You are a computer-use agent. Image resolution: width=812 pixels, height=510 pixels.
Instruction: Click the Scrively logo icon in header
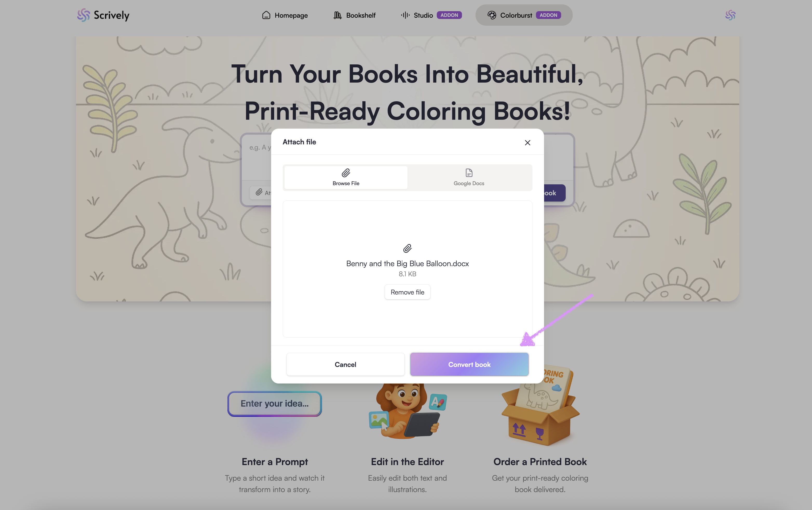click(x=83, y=15)
